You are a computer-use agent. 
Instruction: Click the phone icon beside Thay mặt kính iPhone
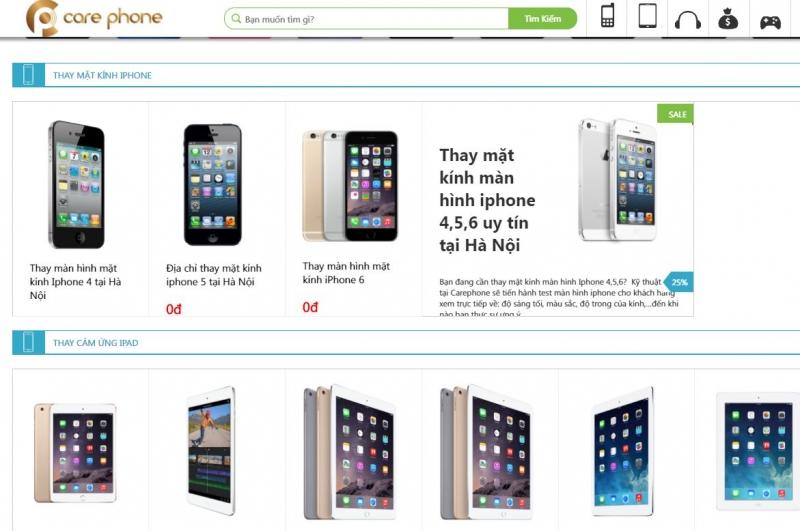pyautogui.click(x=29, y=75)
